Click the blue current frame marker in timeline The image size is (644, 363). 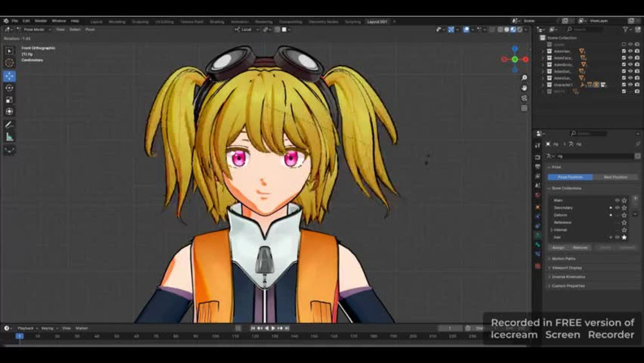tap(19, 337)
